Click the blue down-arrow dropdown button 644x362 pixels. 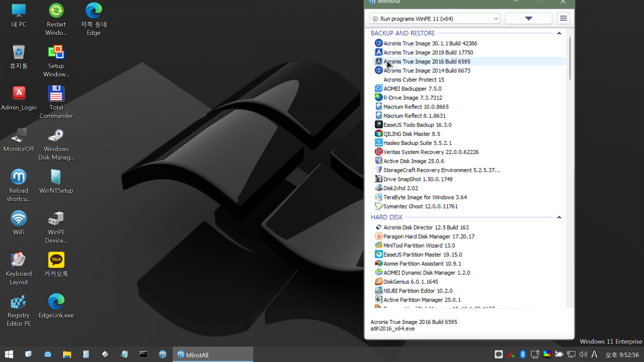pyautogui.click(x=528, y=19)
